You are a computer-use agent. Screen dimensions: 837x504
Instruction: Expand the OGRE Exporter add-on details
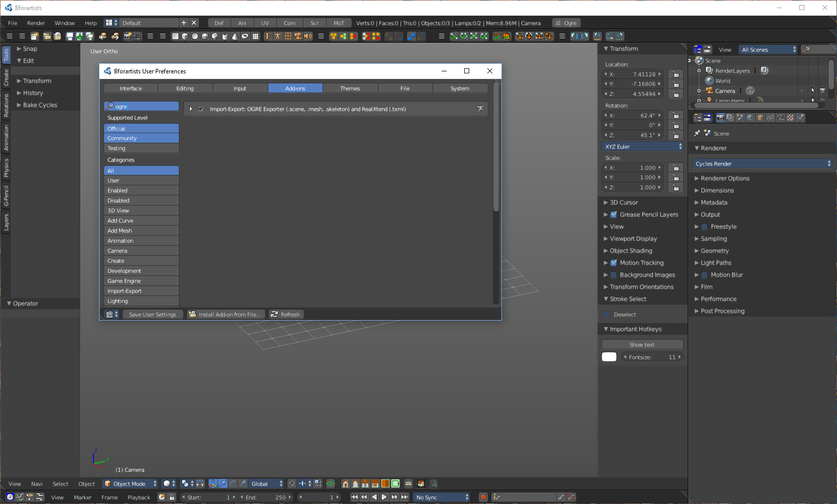click(191, 109)
